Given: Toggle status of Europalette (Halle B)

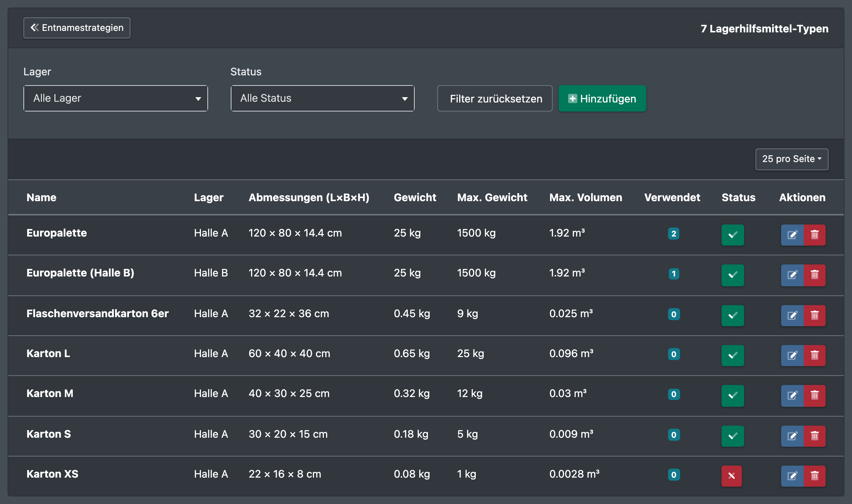Looking at the screenshot, I should (732, 275).
